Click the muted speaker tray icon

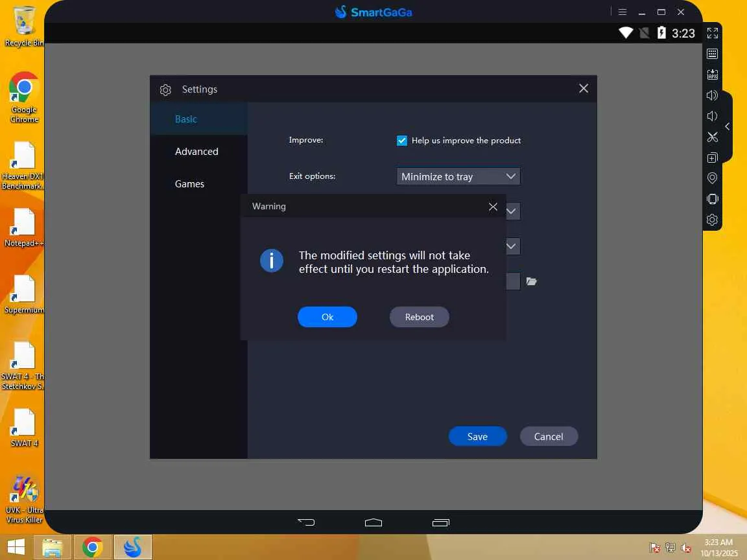(686, 548)
